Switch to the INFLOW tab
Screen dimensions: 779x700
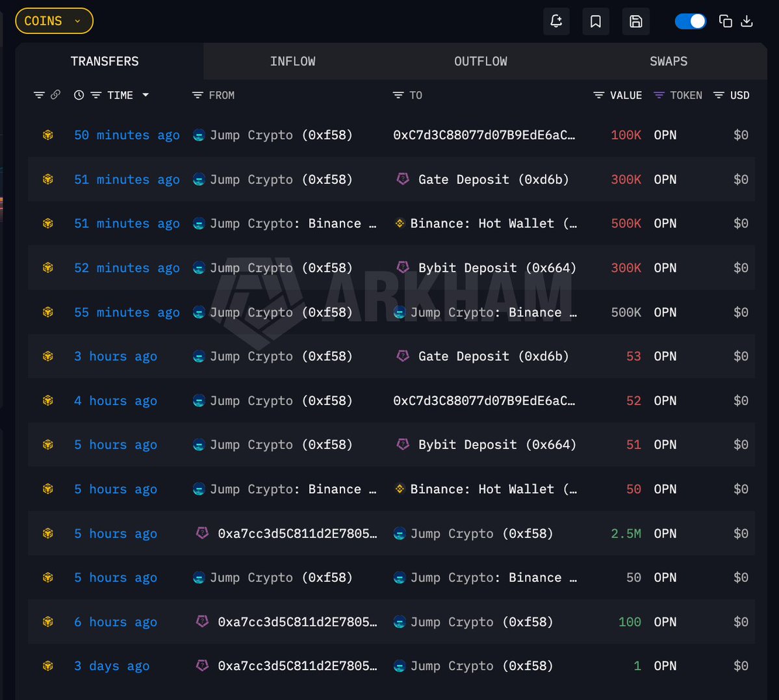[x=292, y=61]
